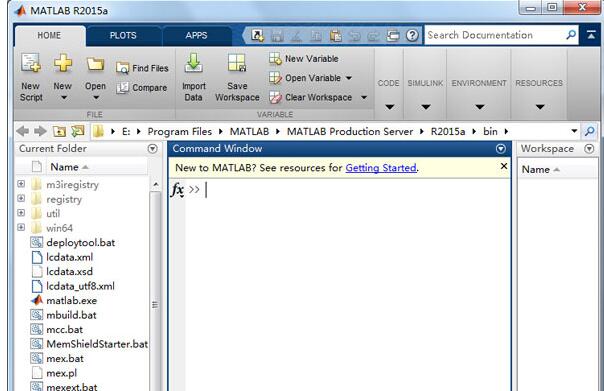The height and width of the screenshot is (391, 604).
Task: Click the Browse for folder icon
Action: coord(78,131)
